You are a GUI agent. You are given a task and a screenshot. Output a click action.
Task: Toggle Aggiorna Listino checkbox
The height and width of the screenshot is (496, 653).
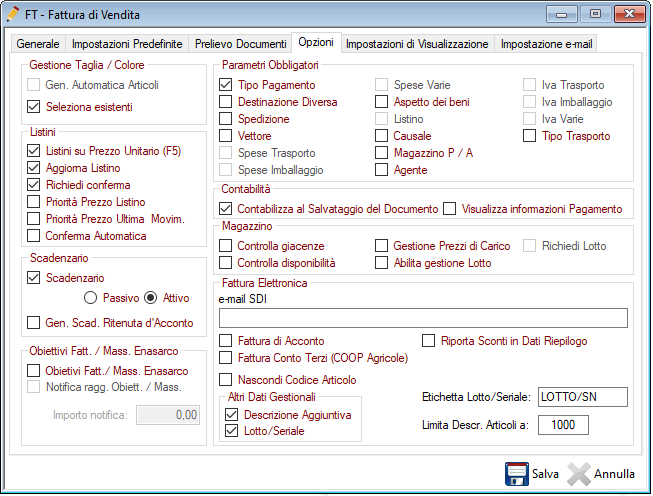(x=34, y=168)
